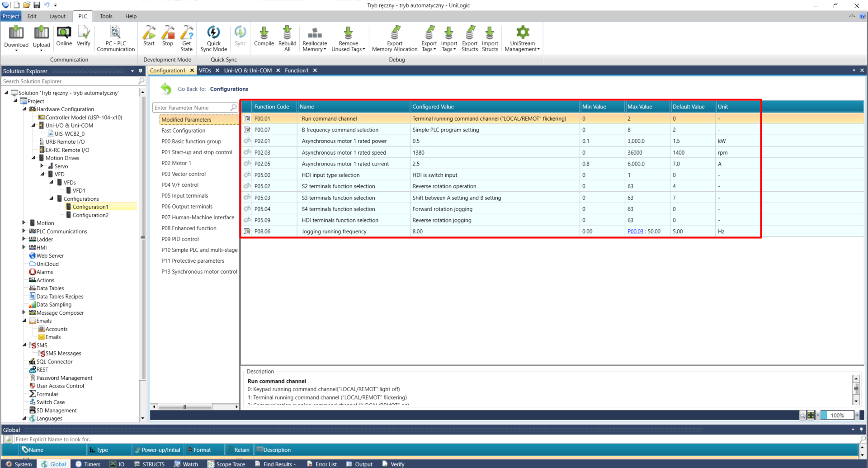Open the Timers bottom tab
The image size is (868, 468).
[88, 464]
